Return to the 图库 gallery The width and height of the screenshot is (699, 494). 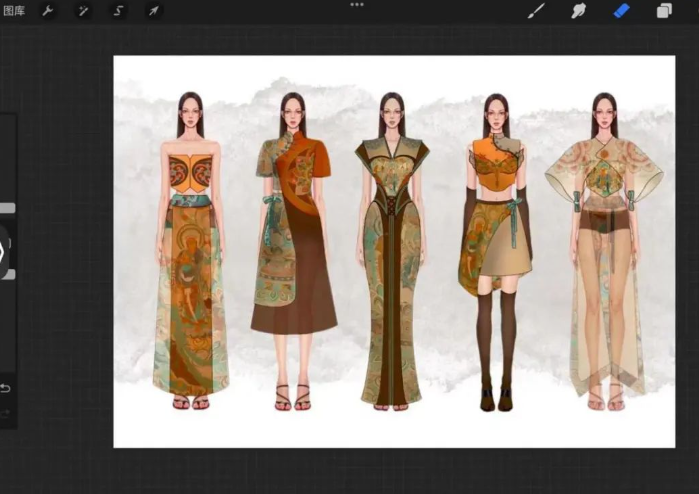14,11
